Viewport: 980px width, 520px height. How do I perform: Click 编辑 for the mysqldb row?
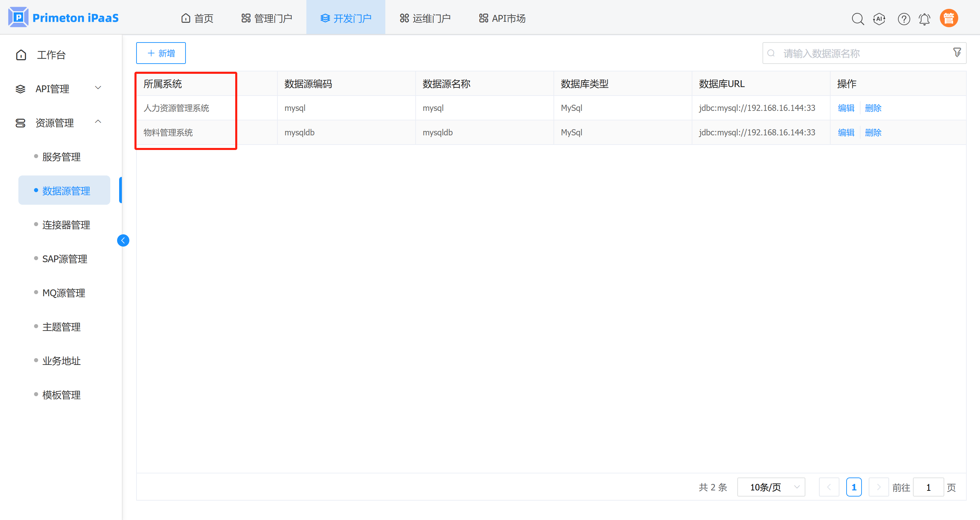point(846,132)
